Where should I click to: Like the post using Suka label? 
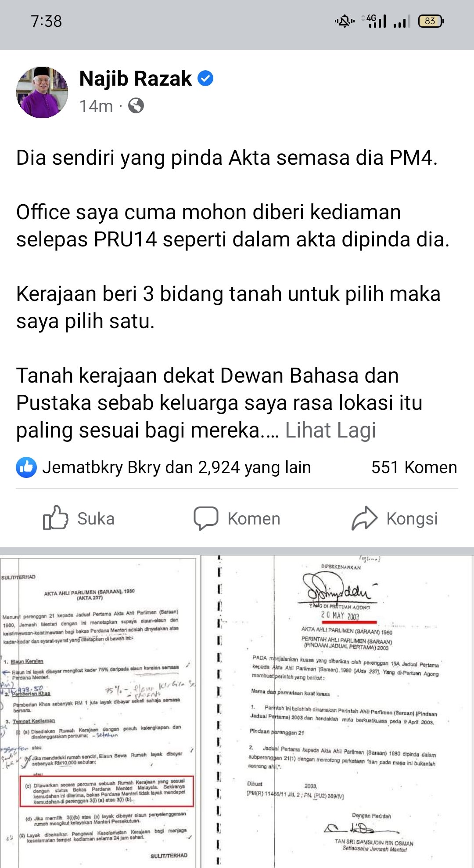96,519
